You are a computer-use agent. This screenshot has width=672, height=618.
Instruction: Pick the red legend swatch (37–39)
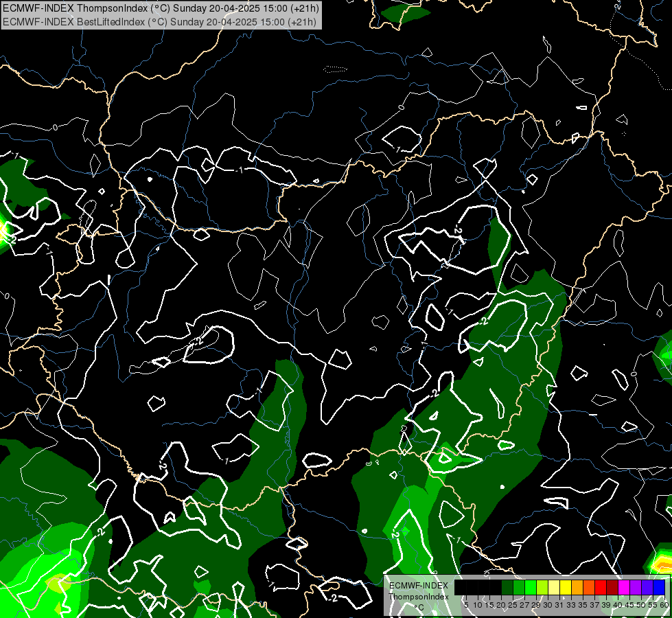(601, 587)
